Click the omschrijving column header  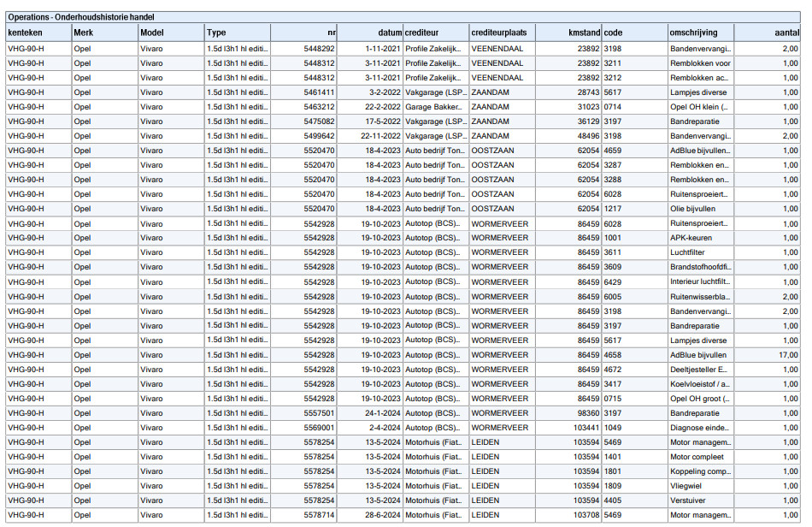click(x=701, y=33)
